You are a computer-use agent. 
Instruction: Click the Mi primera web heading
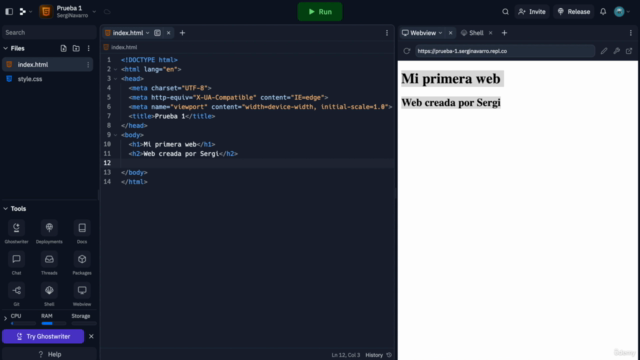point(451,78)
